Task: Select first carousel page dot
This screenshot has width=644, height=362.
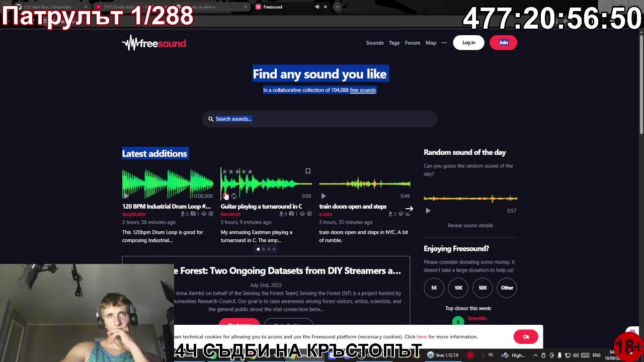Action: [x=258, y=249]
